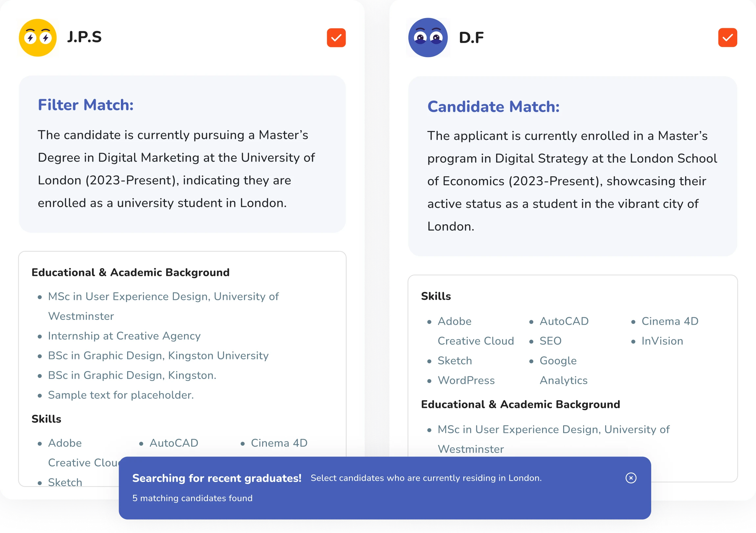Switch to the Candidate Match panel

[x=493, y=106]
